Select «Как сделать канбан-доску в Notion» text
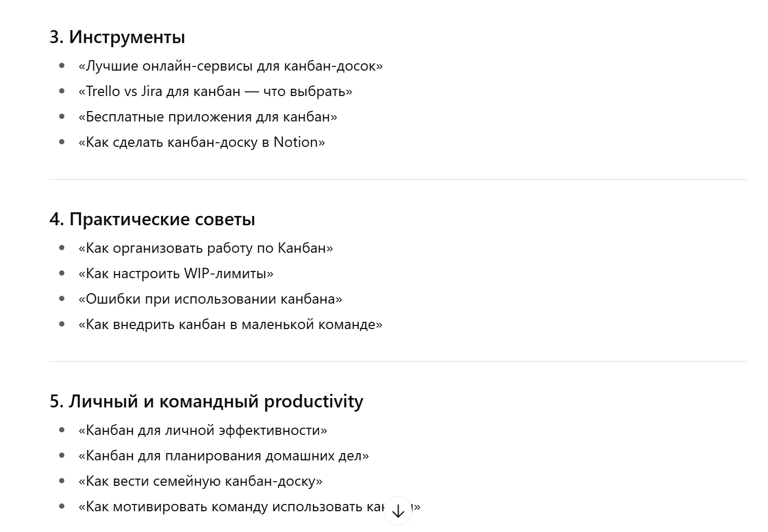 pyautogui.click(x=201, y=142)
